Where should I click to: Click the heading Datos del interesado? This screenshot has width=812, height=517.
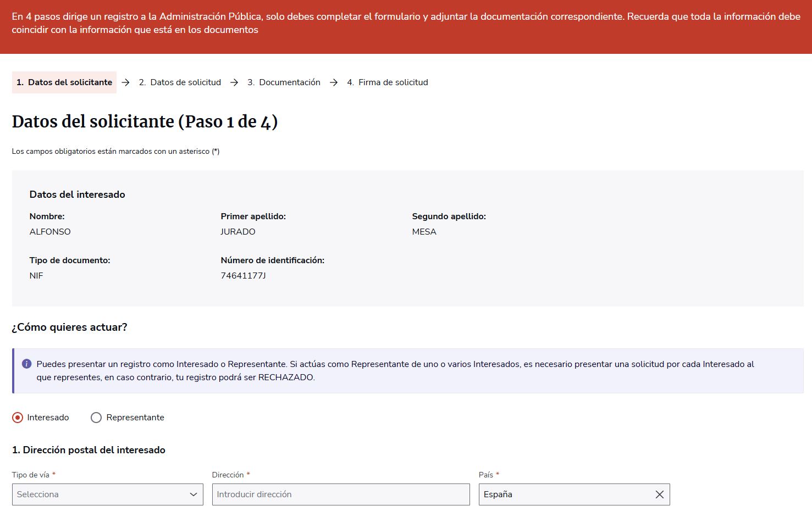pyautogui.click(x=78, y=194)
